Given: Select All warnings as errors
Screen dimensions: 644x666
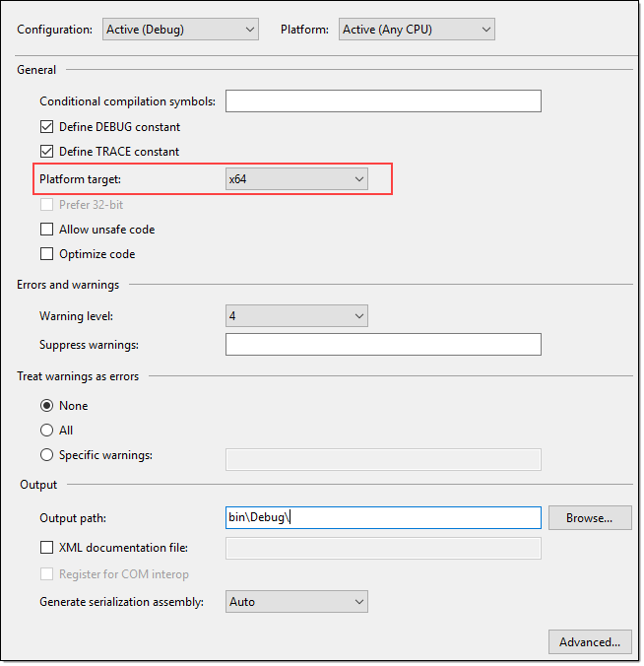Looking at the screenshot, I should tap(46, 431).
